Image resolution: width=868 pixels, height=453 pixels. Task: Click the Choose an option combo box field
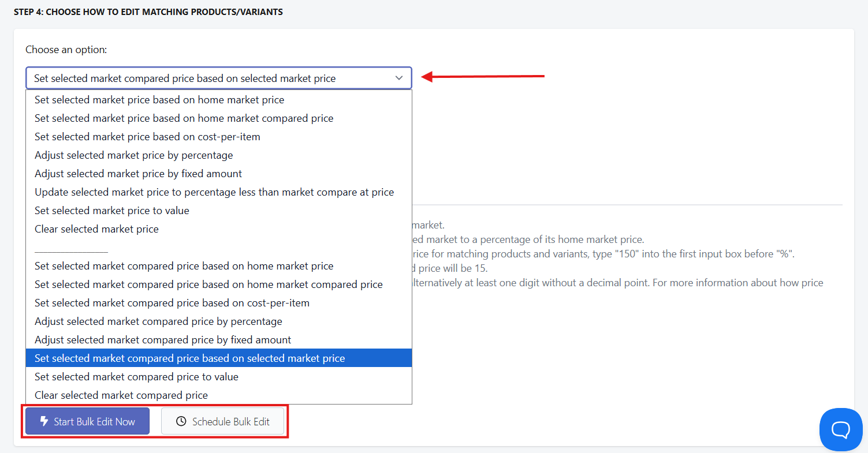(x=218, y=78)
